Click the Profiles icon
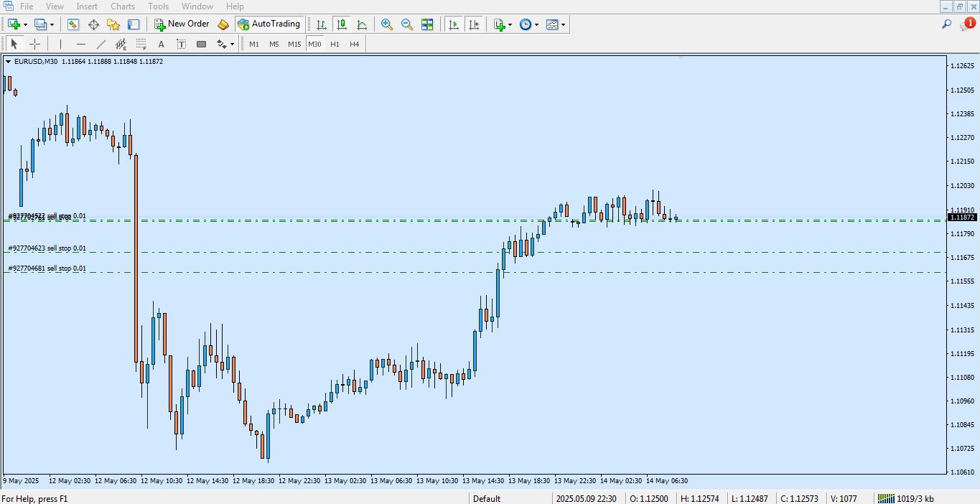 40,24
